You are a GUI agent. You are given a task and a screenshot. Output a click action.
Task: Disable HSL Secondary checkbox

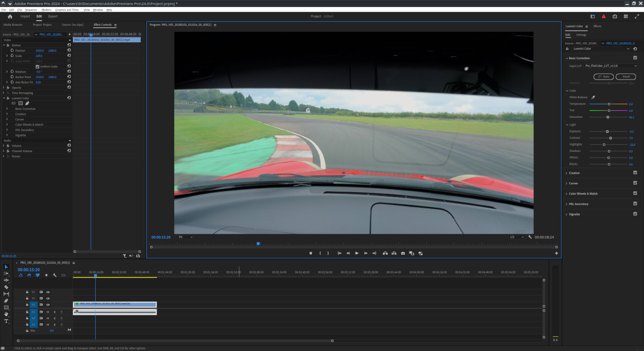(635, 204)
